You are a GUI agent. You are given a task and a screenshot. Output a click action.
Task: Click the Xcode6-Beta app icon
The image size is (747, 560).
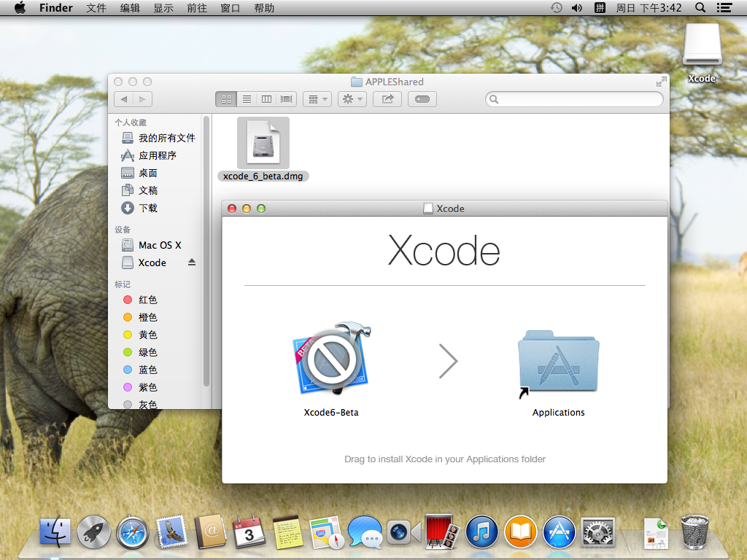(x=332, y=359)
